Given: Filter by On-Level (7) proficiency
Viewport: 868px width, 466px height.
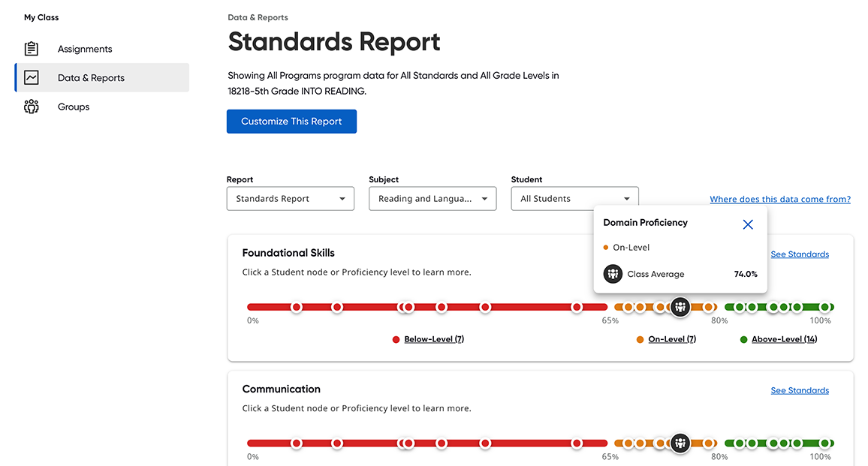Looking at the screenshot, I should [672, 339].
